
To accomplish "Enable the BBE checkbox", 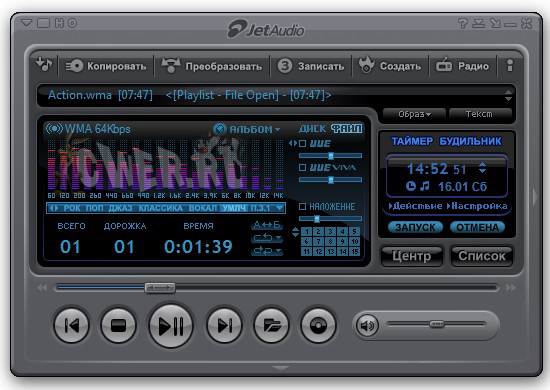I will pos(303,143).
